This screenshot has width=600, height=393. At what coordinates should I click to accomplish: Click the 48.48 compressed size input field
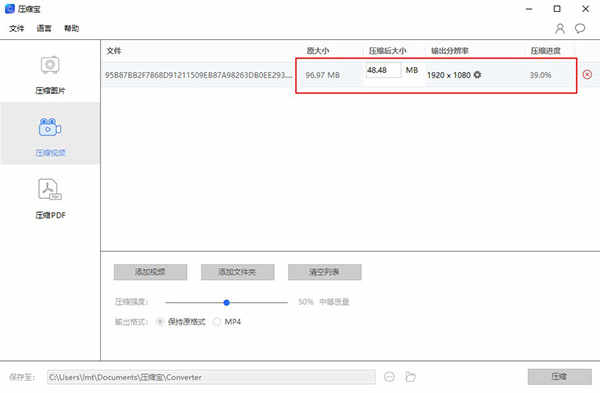coord(383,70)
